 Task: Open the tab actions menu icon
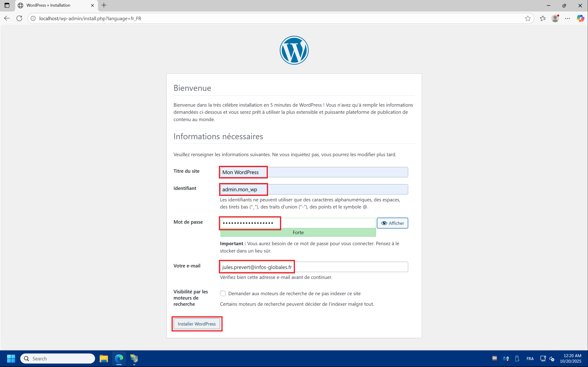point(7,5)
